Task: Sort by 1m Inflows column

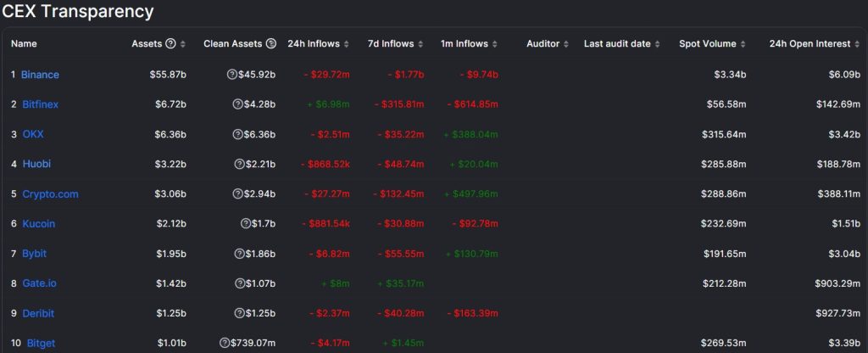Action: point(495,44)
